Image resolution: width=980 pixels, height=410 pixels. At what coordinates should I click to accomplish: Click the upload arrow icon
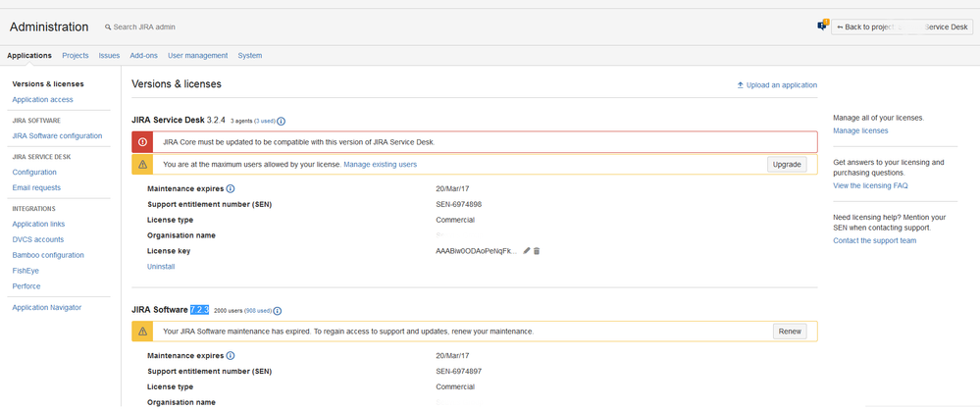740,85
